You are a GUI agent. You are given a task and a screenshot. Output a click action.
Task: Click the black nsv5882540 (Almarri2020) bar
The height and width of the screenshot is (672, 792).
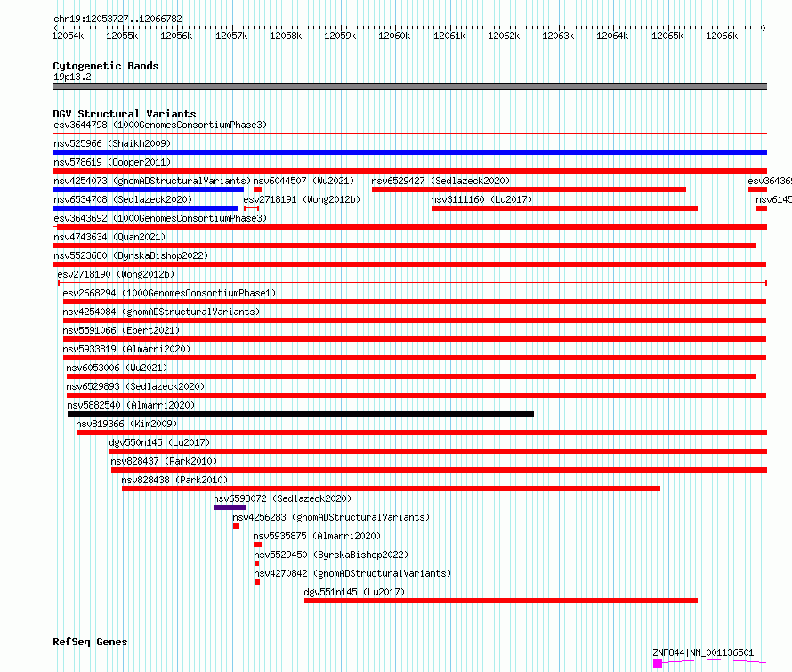pyautogui.click(x=301, y=414)
